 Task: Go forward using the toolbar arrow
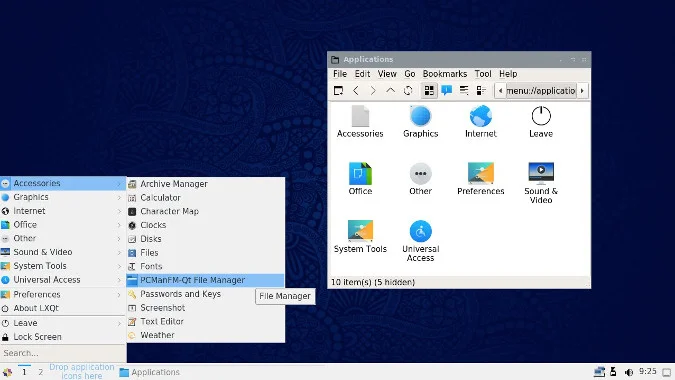pyautogui.click(x=373, y=90)
